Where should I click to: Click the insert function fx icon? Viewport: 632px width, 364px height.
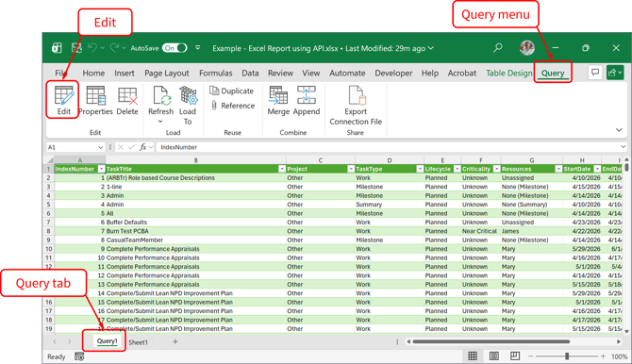tap(142, 147)
